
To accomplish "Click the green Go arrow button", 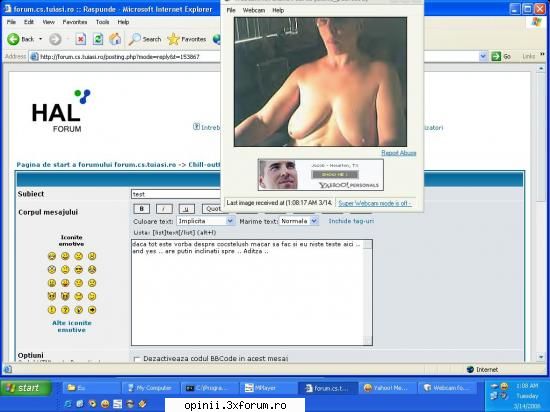I will [496, 56].
